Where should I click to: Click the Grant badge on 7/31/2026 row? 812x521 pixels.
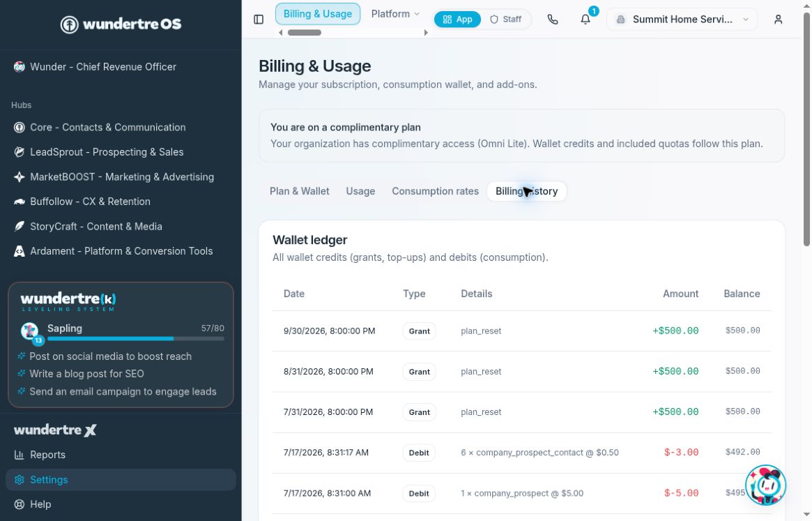pyautogui.click(x=419, y=412)
